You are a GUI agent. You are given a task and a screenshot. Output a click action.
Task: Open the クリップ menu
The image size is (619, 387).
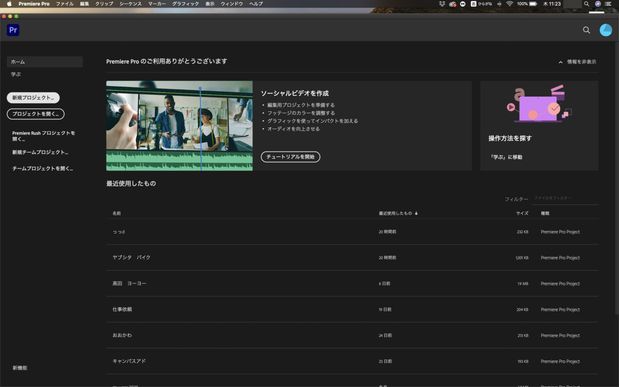(104, 4)
